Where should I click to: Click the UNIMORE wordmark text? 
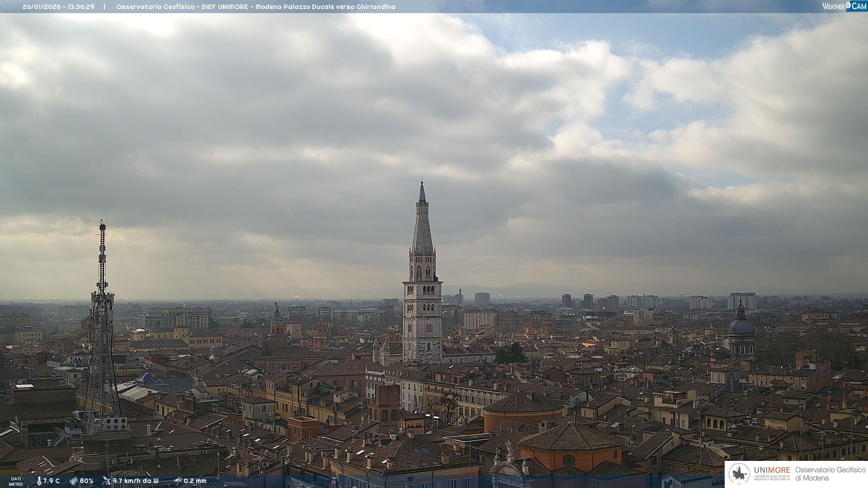772,470
